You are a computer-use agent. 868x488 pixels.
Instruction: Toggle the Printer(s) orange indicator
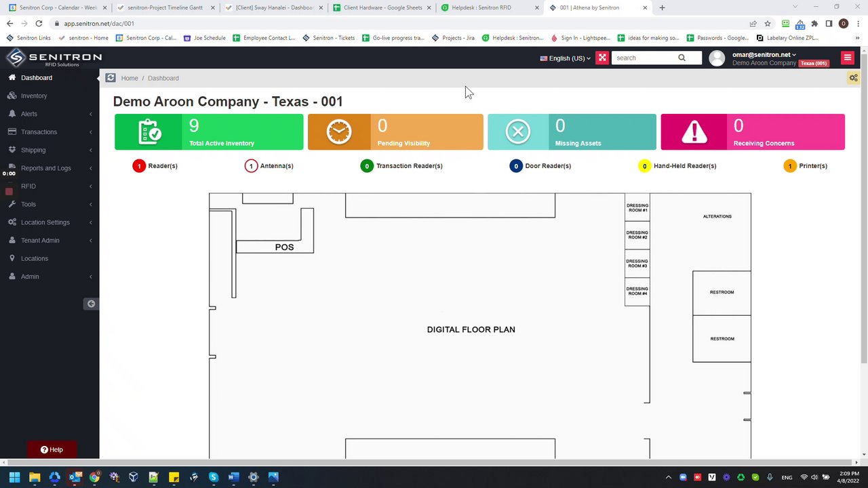tap(789, 165)
